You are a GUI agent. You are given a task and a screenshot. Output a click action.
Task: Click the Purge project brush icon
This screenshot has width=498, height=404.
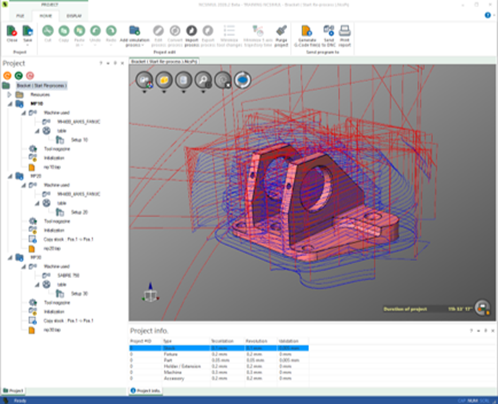pyautogui.click(x=281, y=31)
